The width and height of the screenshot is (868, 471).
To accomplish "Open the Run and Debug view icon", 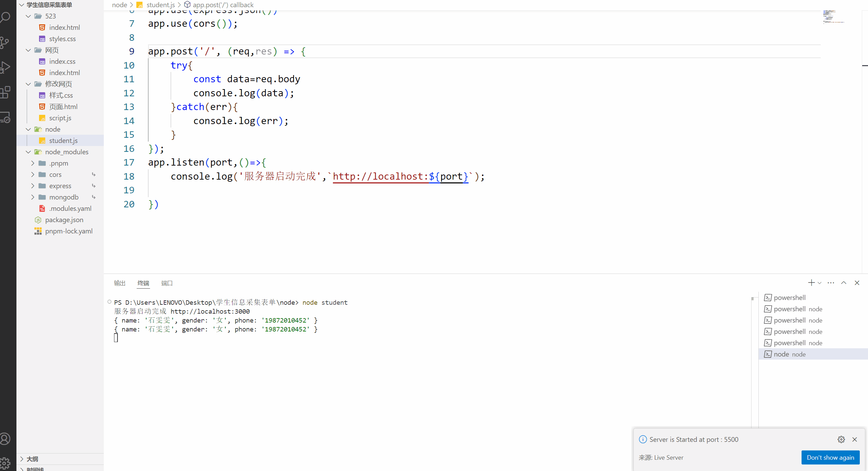I will tap(5, 67).
